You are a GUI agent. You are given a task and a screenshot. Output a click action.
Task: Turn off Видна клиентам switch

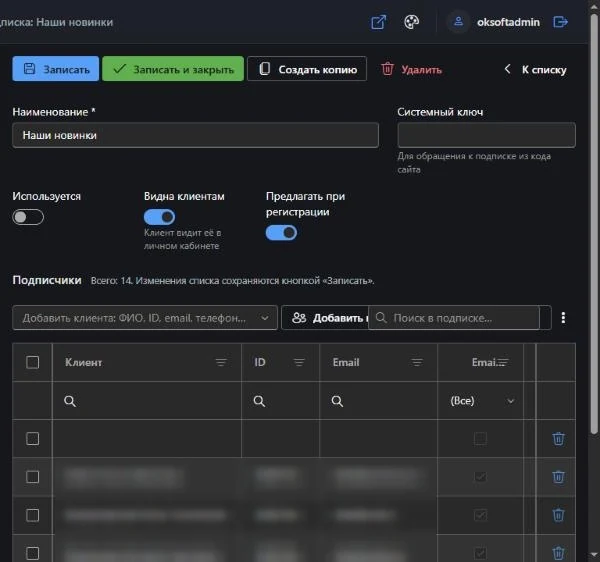click(160, 217)
